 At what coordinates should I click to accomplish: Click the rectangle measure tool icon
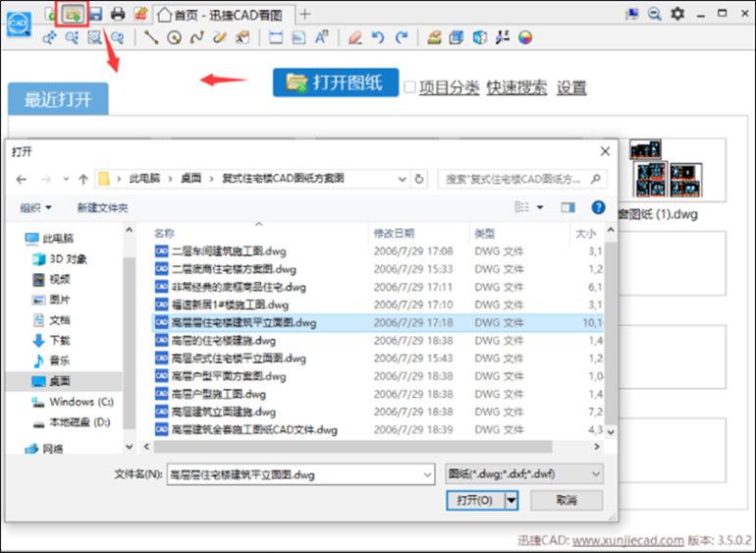(276, 37)
